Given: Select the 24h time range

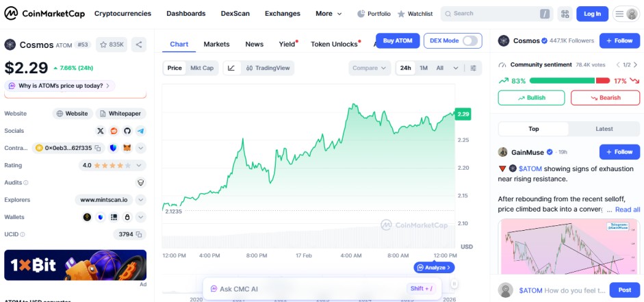Looking at the screenshot, I should point(406,68).
